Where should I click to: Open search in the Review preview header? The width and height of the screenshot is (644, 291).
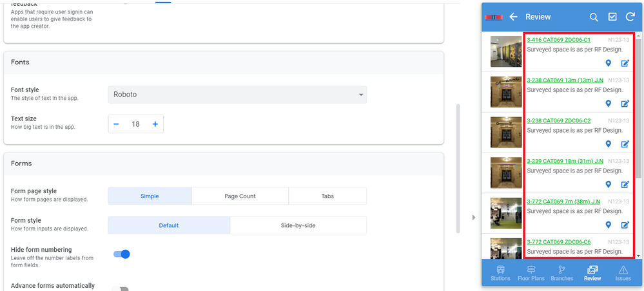(x=594, y=17)
